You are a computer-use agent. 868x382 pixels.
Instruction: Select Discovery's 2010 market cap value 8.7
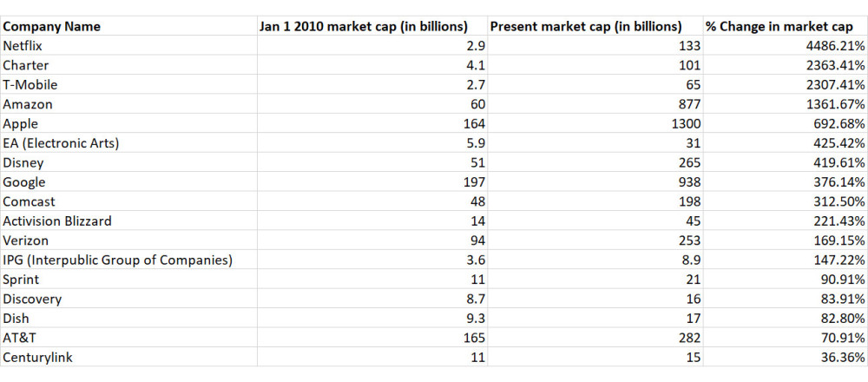pos(372,299)
